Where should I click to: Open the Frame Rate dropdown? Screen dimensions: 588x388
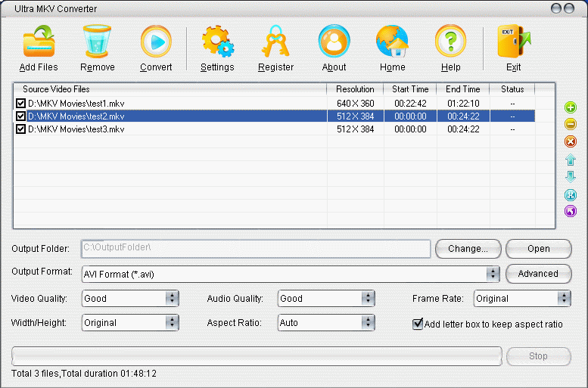564,299
